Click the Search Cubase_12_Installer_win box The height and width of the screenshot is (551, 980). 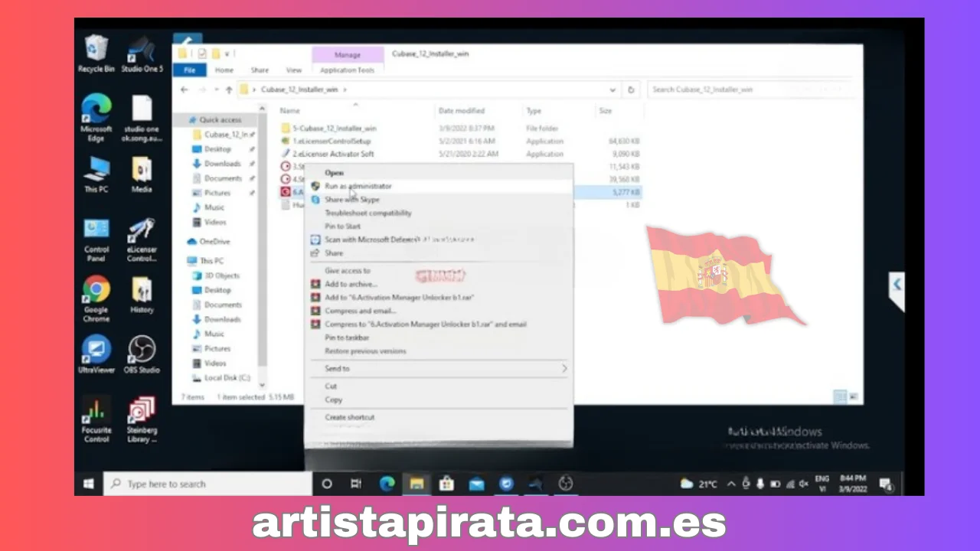pyautogui.click(x=750, y=90)
